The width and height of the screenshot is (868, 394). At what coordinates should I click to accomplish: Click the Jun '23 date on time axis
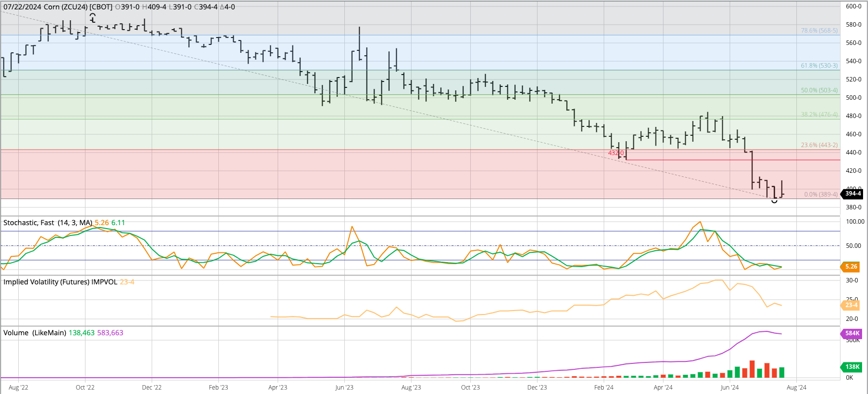tap(344, 387)
